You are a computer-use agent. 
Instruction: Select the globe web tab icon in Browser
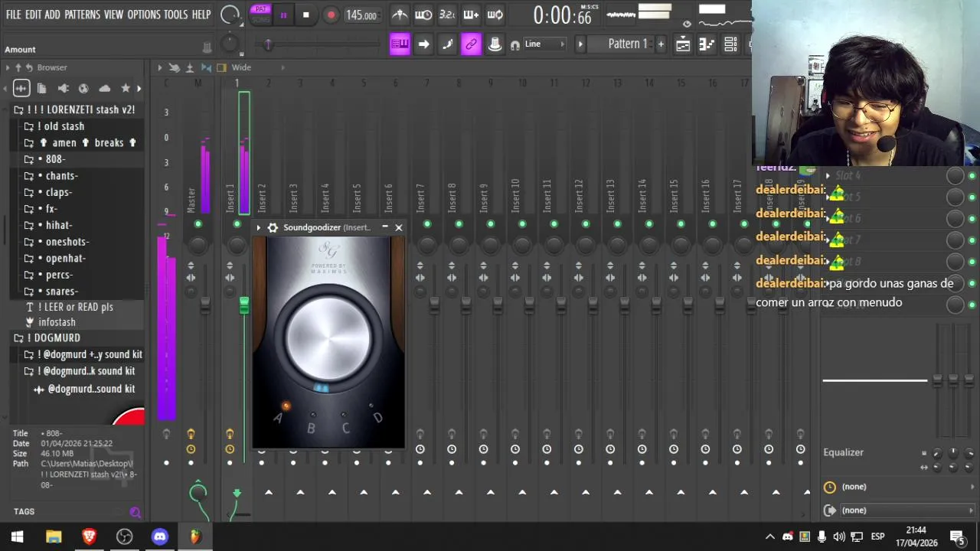[83, 88]
